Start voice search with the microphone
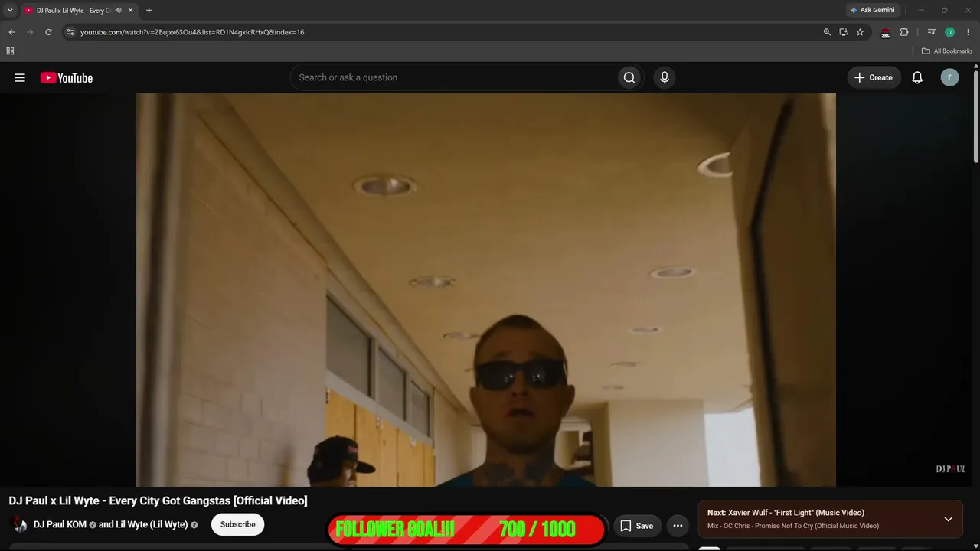The width and height of the screenshot is (980, 551). (665, 77)
